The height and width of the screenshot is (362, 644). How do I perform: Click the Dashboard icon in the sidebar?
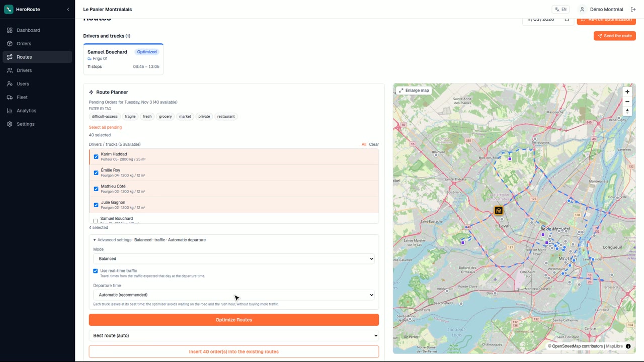point(10,30)
